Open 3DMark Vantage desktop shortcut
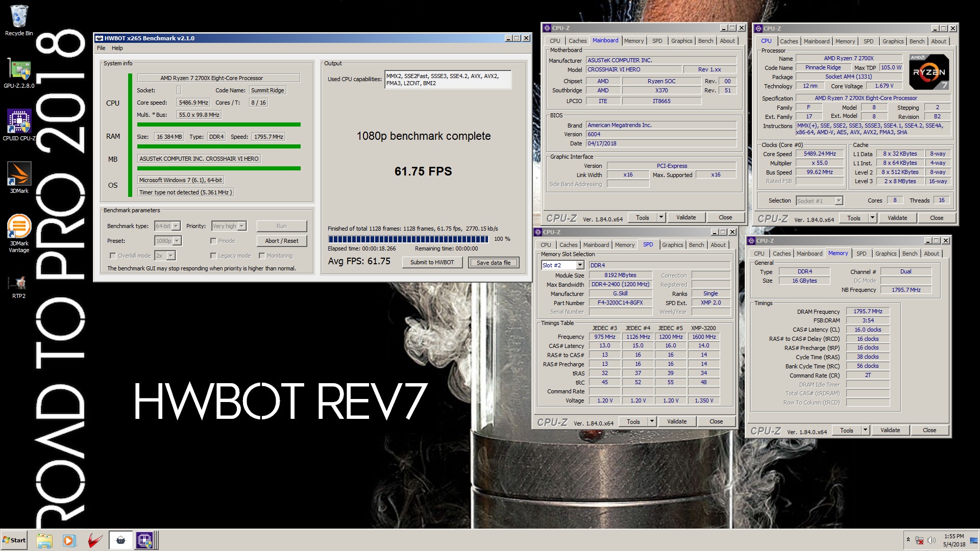Screen dimensions: 980x551 pyautogui.click(x=19, y=234)
